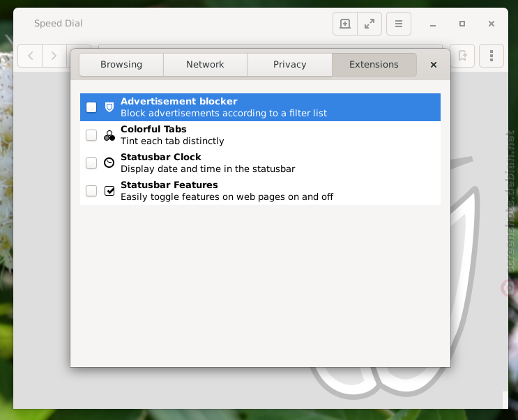Viewport: 518px width, 420px height.
Task: Select the Extensions tab
Action: pos(374,65)
